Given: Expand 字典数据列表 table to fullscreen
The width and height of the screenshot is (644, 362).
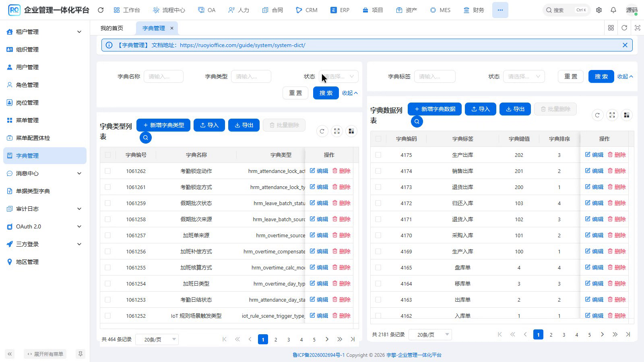Looking at the screenshot, I should [x=612, y=115].
